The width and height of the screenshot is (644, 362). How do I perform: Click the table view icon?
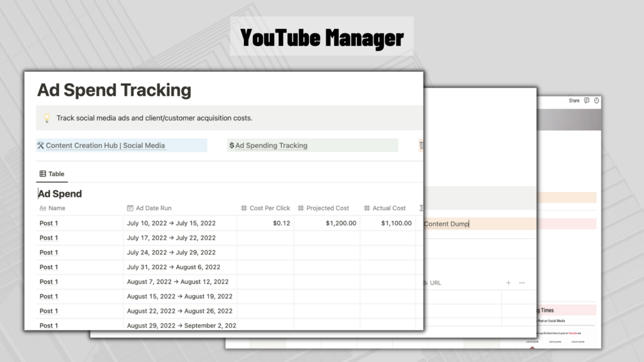point(43,174)
